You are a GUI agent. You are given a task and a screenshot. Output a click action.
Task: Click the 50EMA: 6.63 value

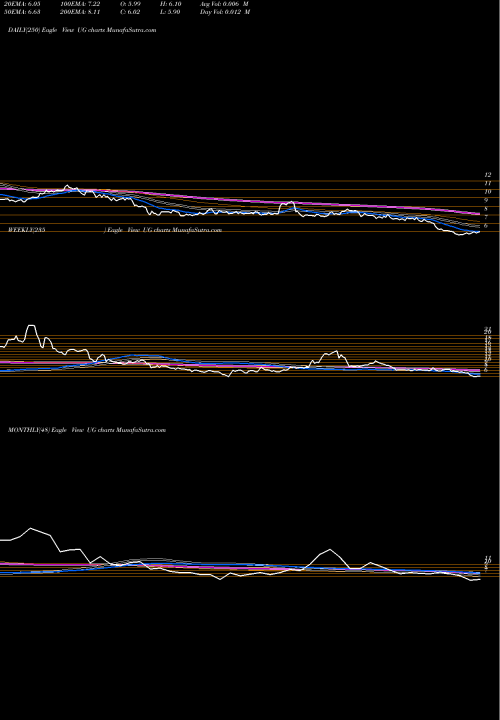pyautogui.click(x=21, y=12)
